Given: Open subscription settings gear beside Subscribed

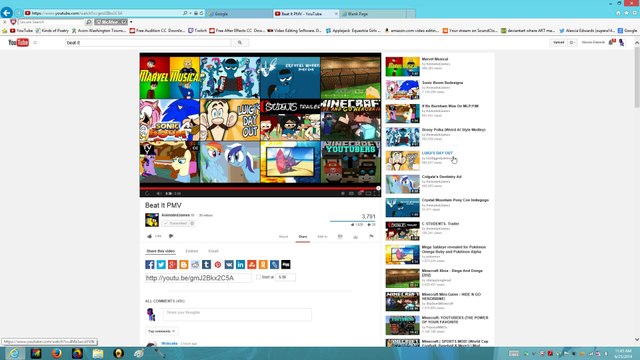Looking at the screenshot, I should (x=192, y=223).
